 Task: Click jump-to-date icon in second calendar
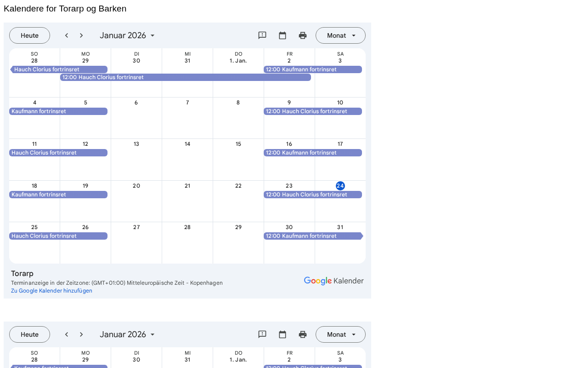pyautogui.click(x=283, y=334)
